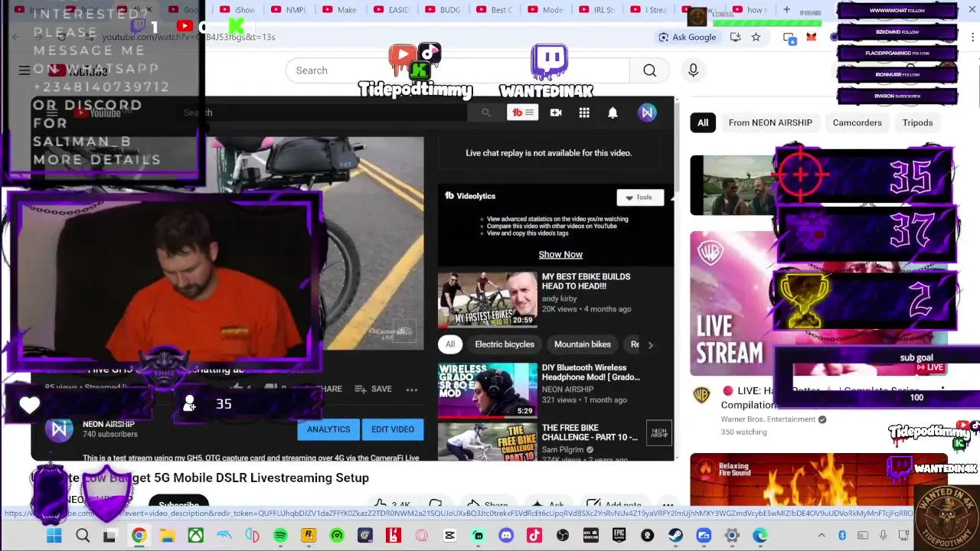Click the microphone tray icon
980x551 pixels.
tap(884, 536)
